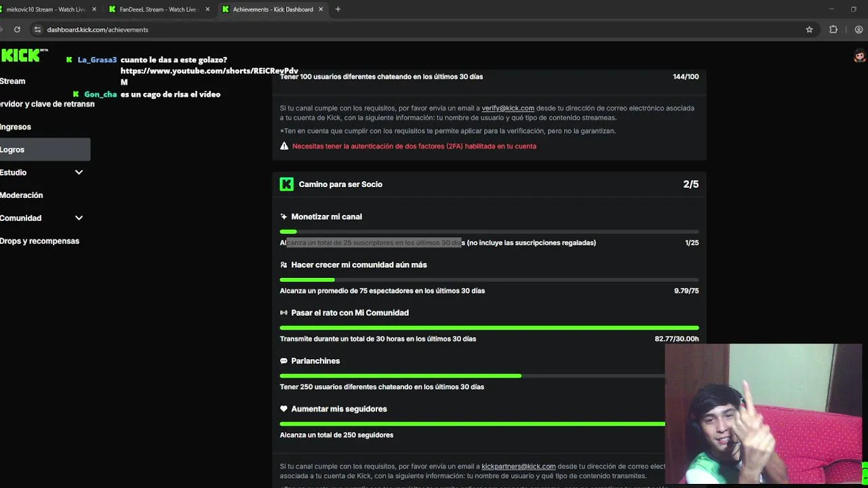Viewport: 868px width, 488px height.
Task: Expand the Estudio sidebar section
Action: tap(79, 172)
